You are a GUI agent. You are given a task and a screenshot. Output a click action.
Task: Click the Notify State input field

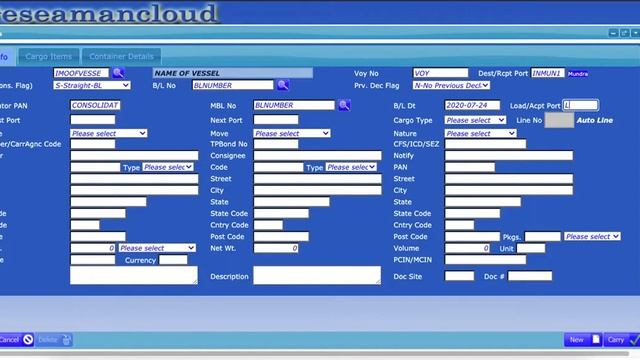[x=482, y=202]
